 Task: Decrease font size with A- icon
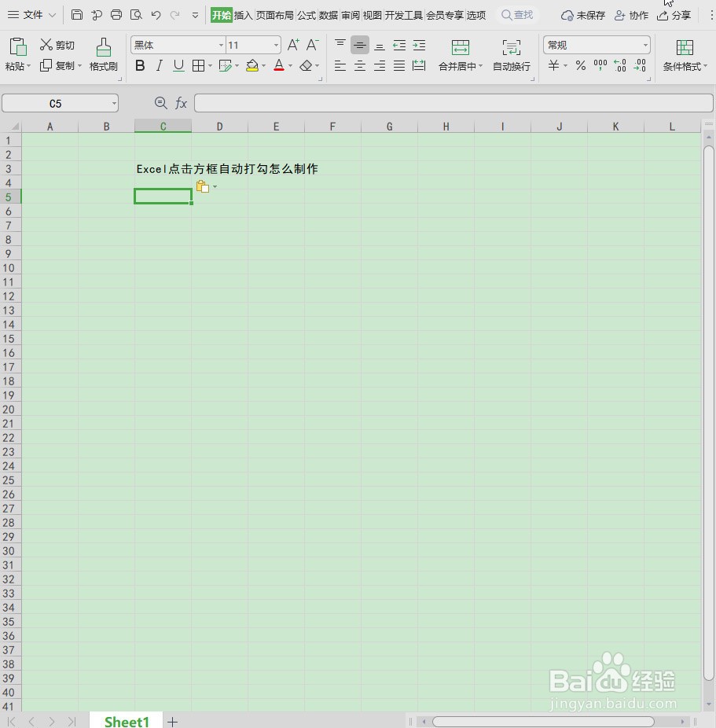[312, 45]
